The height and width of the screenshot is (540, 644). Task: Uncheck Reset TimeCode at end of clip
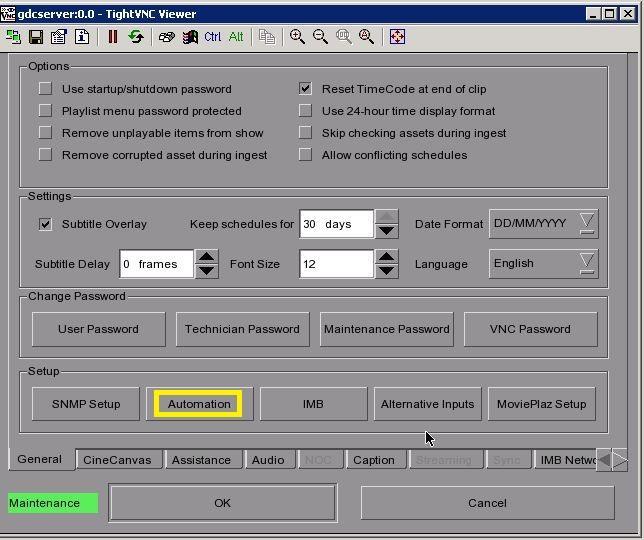pyautogui.click(x=305, y=89)
